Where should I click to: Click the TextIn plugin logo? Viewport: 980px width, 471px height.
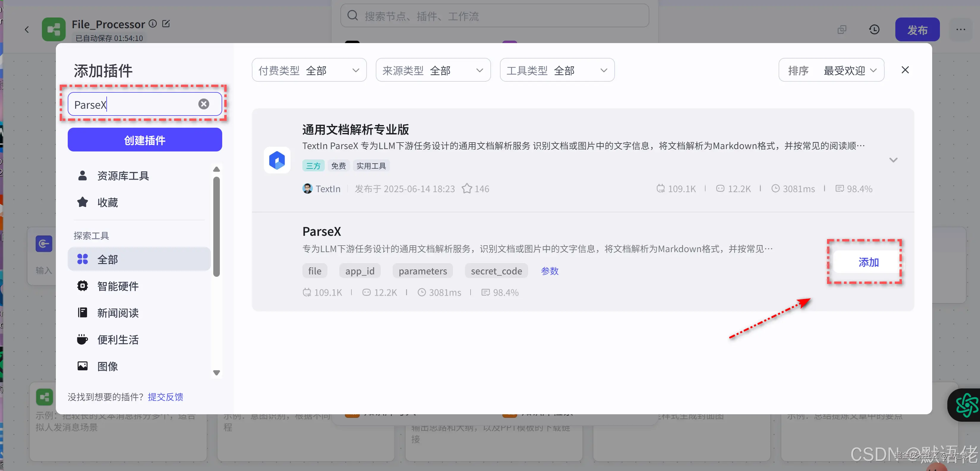277,160
